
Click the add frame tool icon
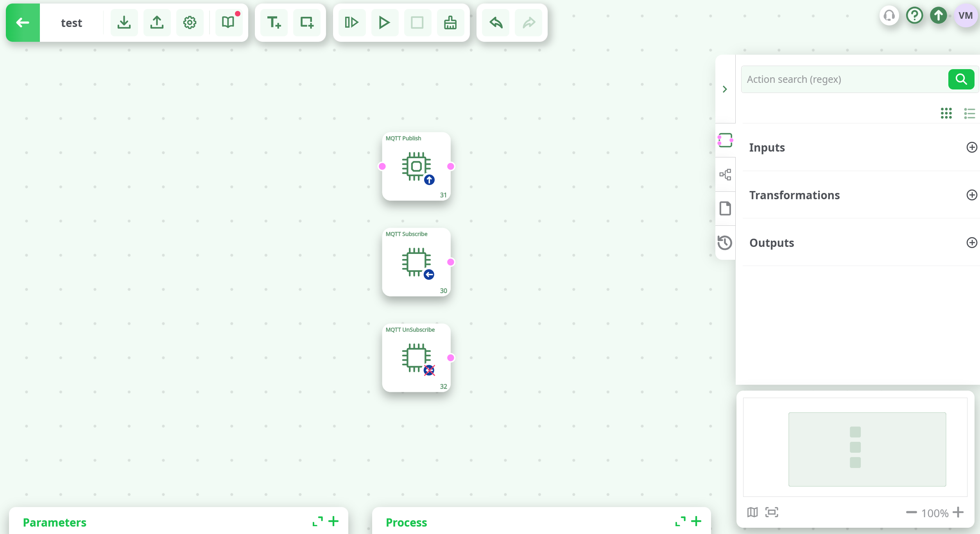click(x=306, y=23)
